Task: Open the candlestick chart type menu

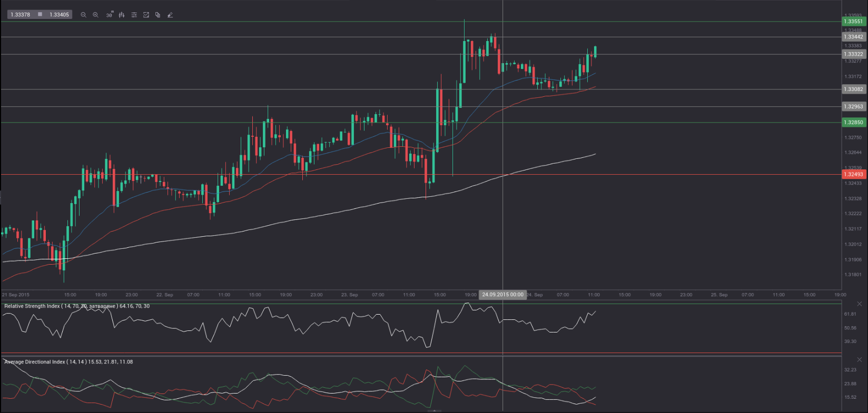Action: [122, 15]
